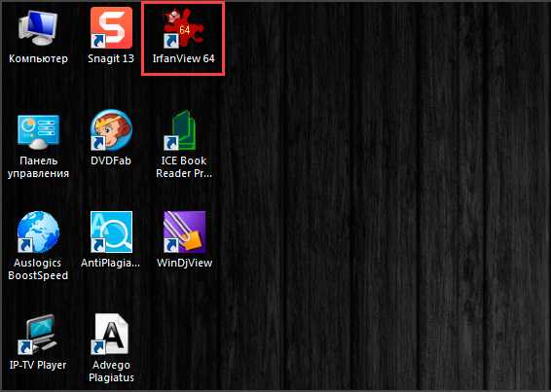Select the Компьютер desktop icon
Image resolution: width=551 pixels, height=392 pixels.
(x=38, y=27)
